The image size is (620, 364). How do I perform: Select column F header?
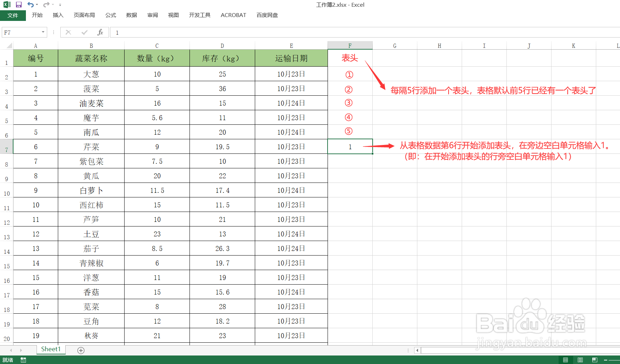tap(350, 45)
